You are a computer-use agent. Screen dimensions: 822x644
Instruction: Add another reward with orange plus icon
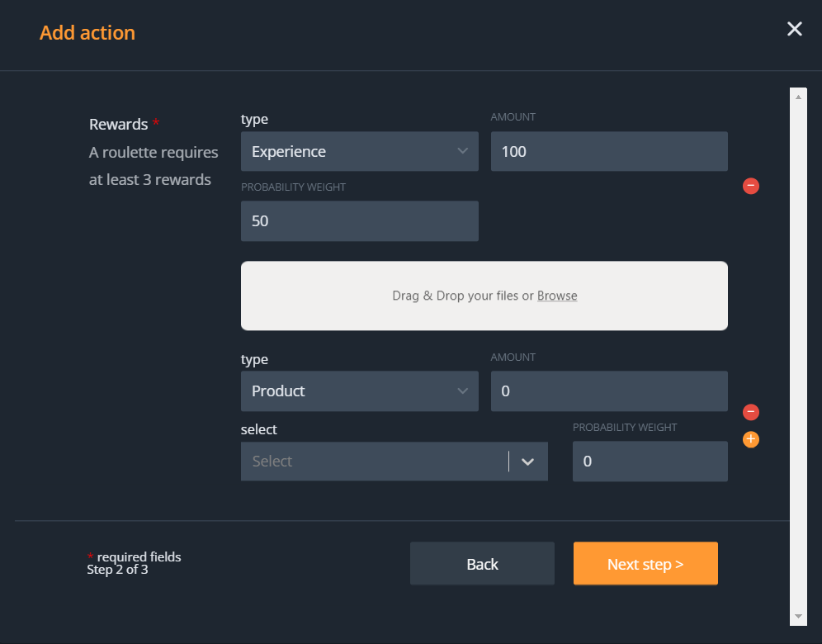point(751,439)
